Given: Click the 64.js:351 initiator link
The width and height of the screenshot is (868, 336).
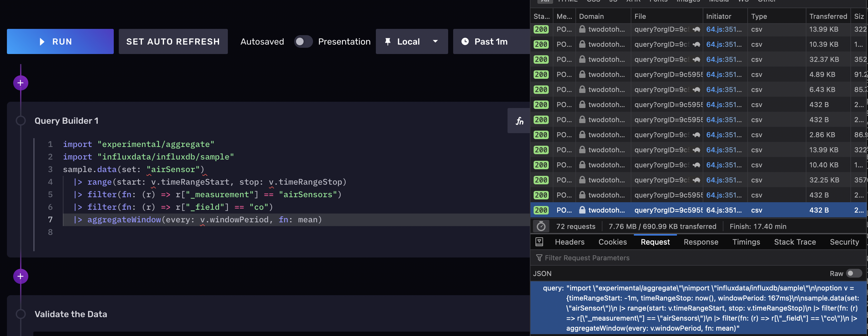Looking at the screenshot, I should 724,29.
